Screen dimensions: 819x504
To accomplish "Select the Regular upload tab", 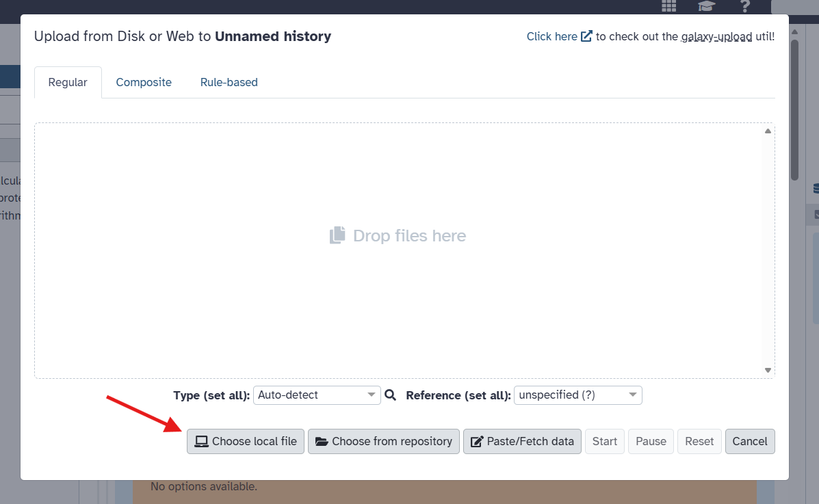I will coord(68,82).
